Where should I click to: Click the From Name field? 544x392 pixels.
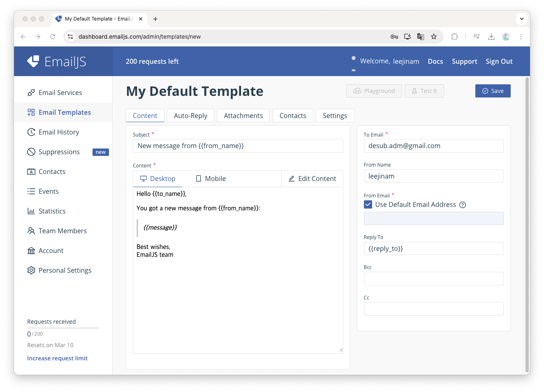pos(434,176)
